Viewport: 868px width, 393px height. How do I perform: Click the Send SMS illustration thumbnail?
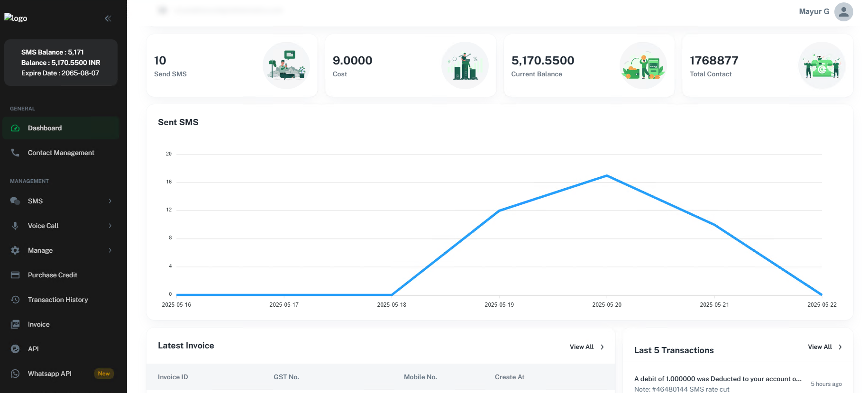(x=286, y=65)
